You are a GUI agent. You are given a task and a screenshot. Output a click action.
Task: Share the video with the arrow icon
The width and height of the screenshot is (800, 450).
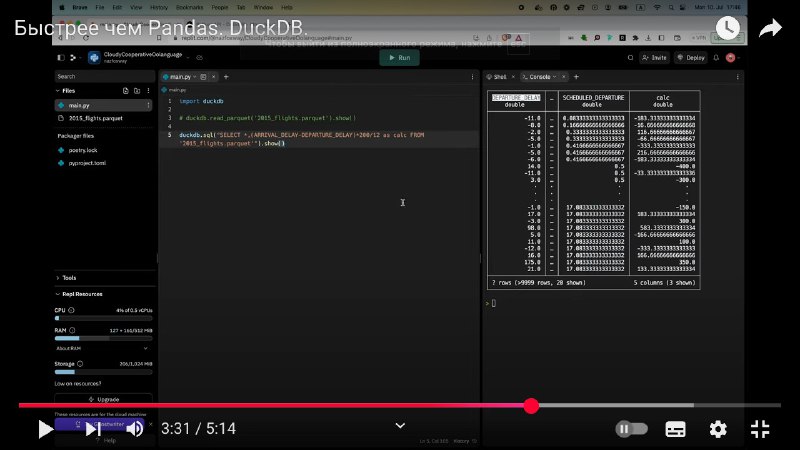click(x=770, y=28)
